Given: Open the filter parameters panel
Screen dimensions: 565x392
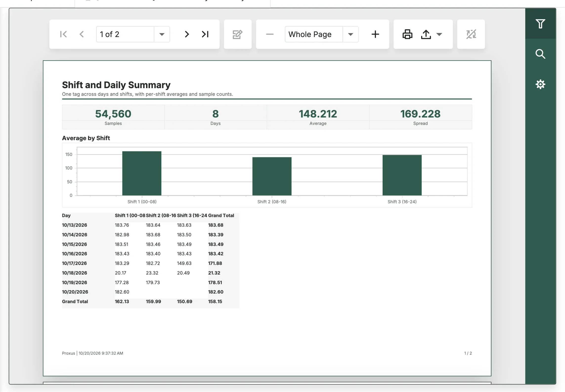Looking at the screenshot, I should [x=540, y=24].
